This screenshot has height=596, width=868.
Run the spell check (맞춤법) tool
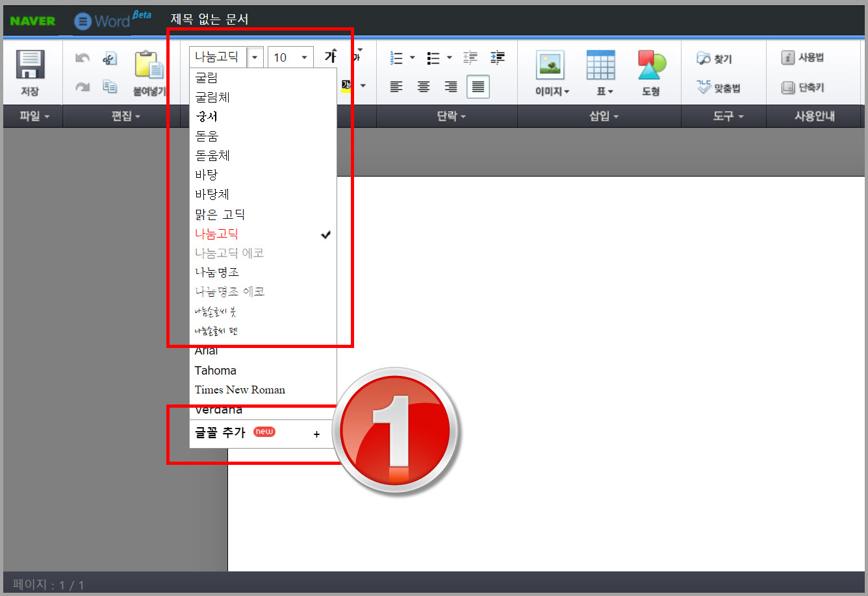(x=719, y=88)
